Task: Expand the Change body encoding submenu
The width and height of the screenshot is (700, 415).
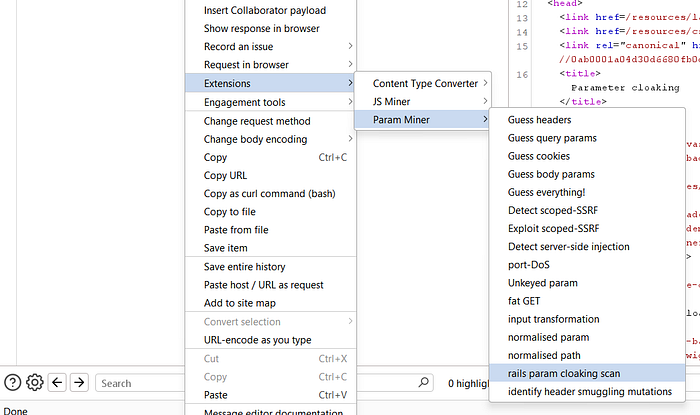Action: click(x=271, y=139)
